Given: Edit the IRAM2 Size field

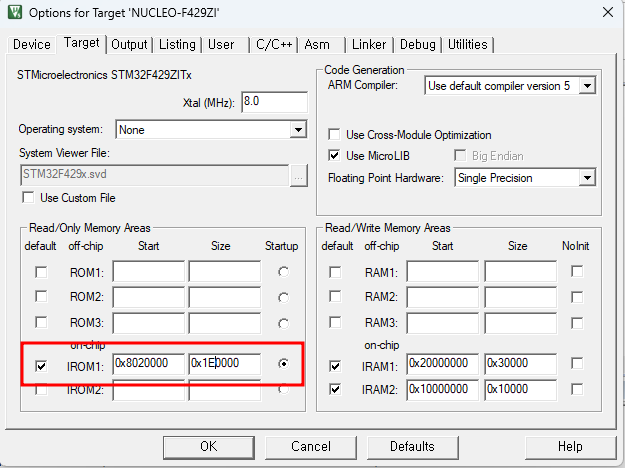Looking at the screenshot, I should (521, 389).
